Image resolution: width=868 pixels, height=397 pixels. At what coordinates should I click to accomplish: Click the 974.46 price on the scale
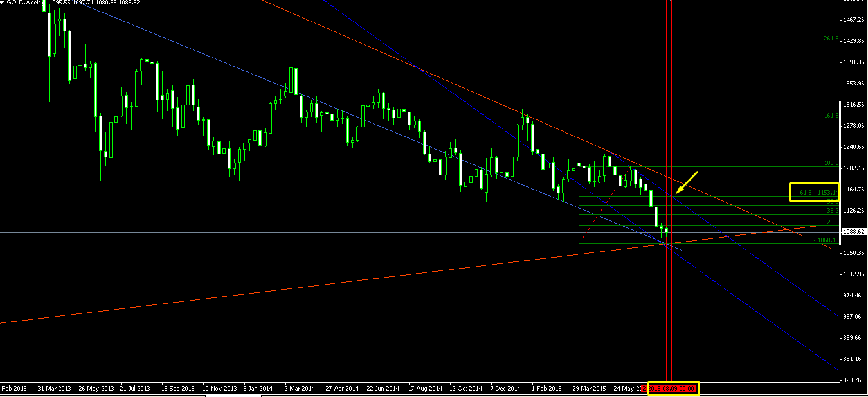(853, 296)
